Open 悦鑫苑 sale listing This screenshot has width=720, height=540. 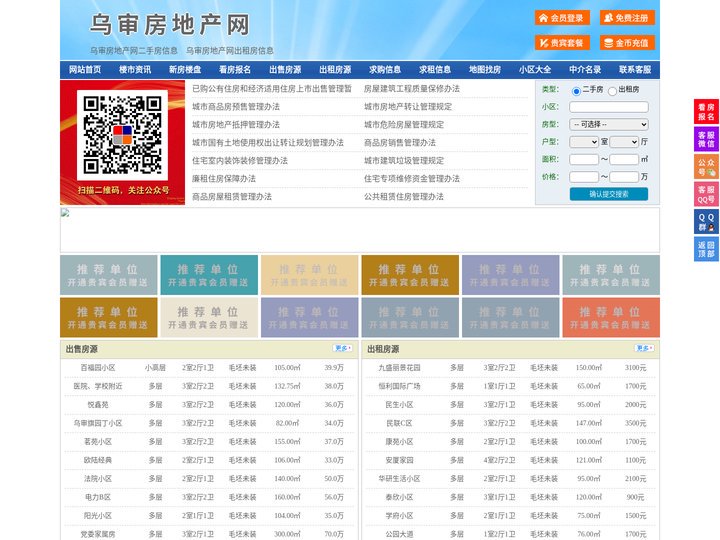click(x=98, y=405)
